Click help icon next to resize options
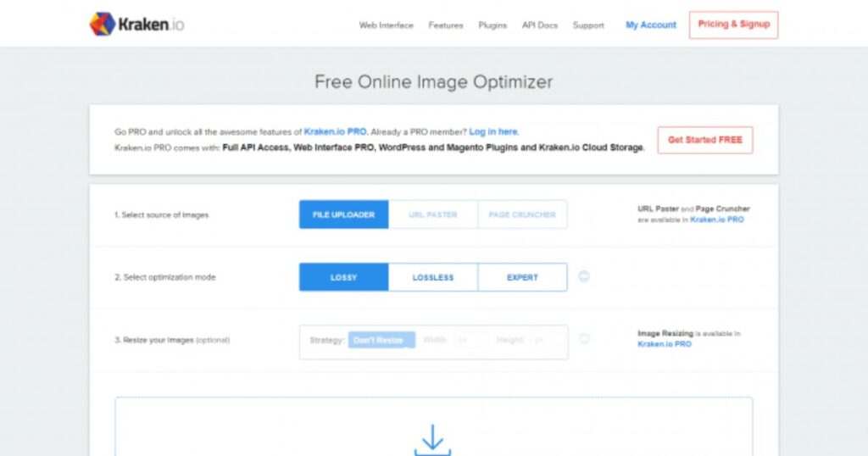This screenshot has width=868, height=456. click(x=584, y=339)
